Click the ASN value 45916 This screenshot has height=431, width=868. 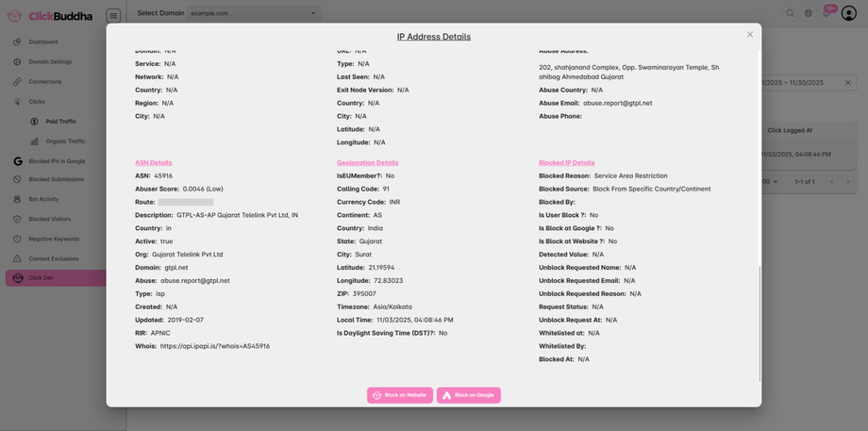pyautogui.click(x=163, y=176)
